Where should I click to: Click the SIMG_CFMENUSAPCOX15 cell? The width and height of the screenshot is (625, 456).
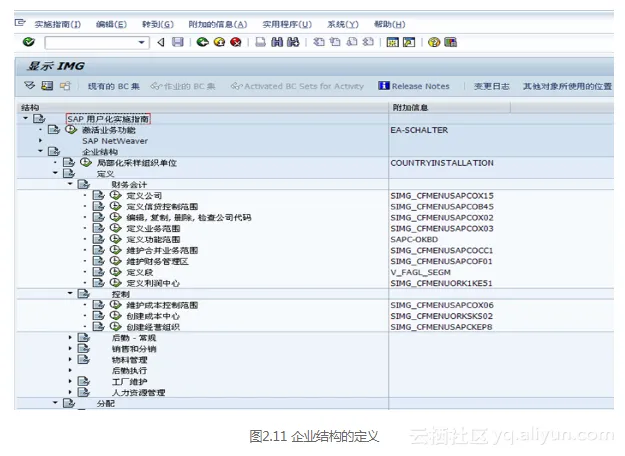(442, 196)
